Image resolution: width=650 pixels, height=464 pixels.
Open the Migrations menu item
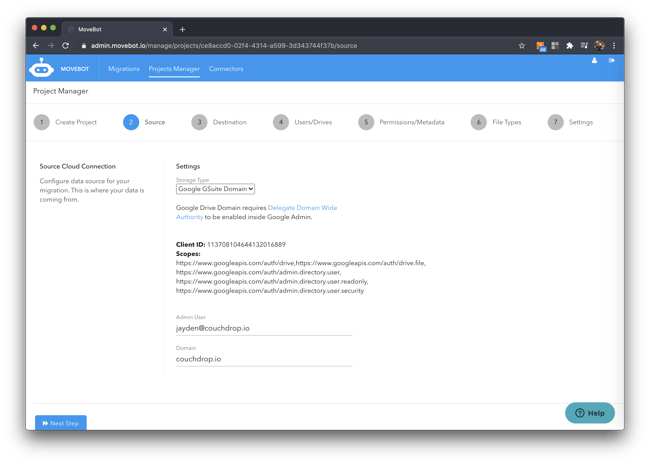[x=124, y=69]
